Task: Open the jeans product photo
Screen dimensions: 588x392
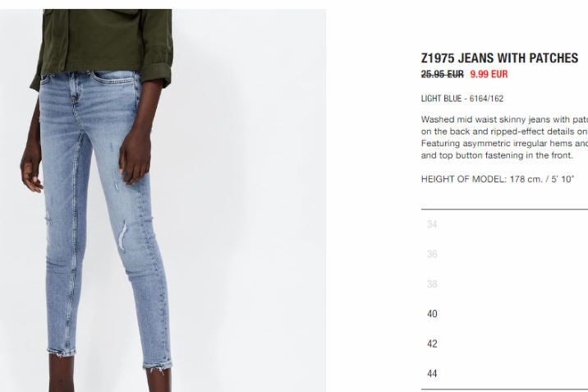Action: (x=163, y=201)
